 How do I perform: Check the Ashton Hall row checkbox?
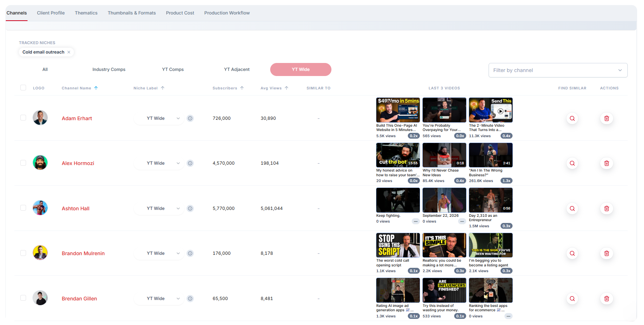pyautogui.click(x=23, y=208)
